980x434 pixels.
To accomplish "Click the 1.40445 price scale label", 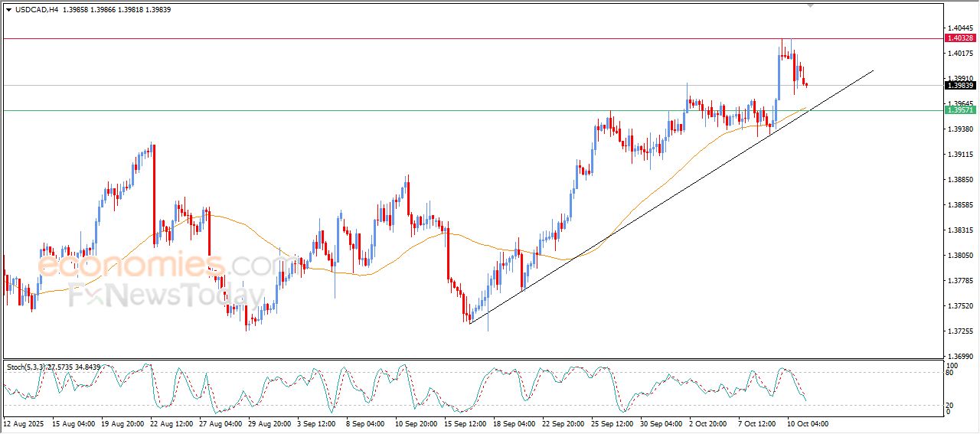I will [x=959, y=28].
